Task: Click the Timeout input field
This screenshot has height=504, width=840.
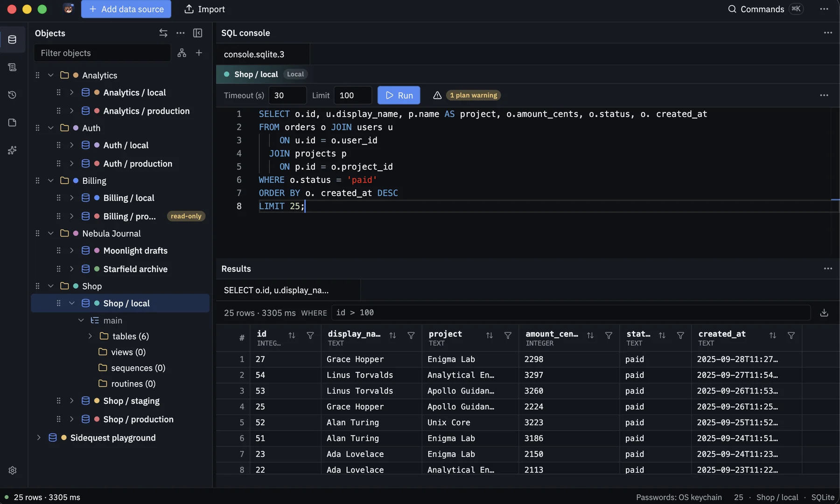Action: [287, 95]
